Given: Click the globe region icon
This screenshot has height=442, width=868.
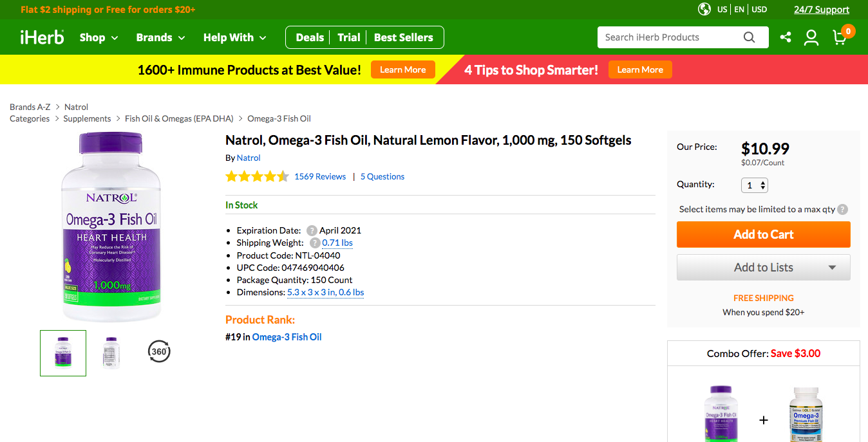Looking at the screenshot, I should 704,9.
